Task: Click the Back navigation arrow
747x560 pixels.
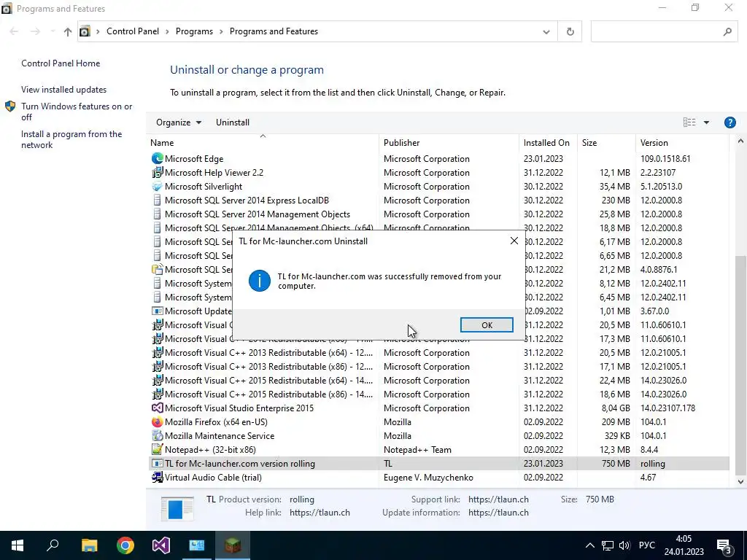Action: pos(14,31)
